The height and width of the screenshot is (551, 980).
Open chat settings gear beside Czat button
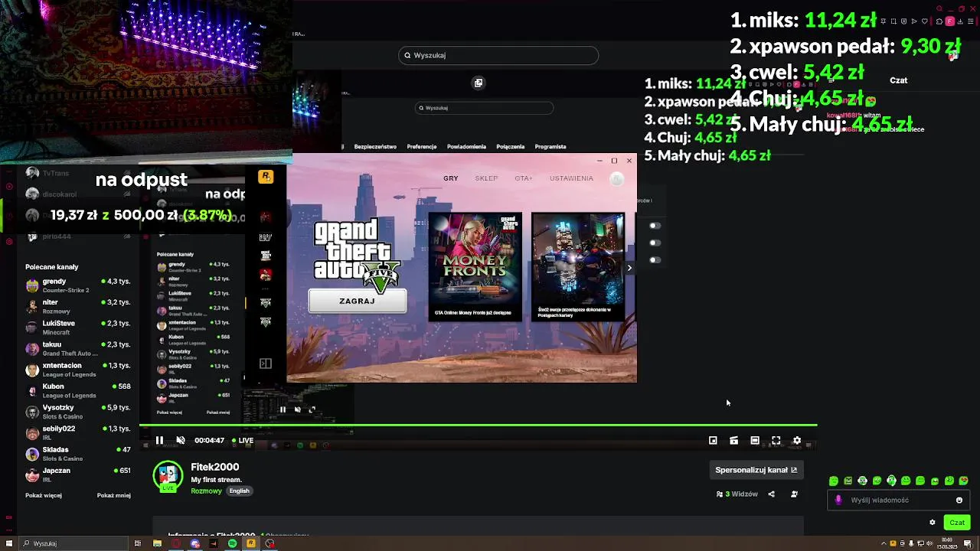click(x=933, y=523)
